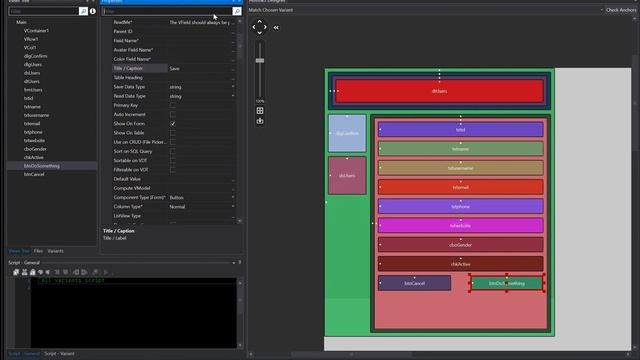Select Main in the views tree
This screenshot has width=640, height=360.
21,22
